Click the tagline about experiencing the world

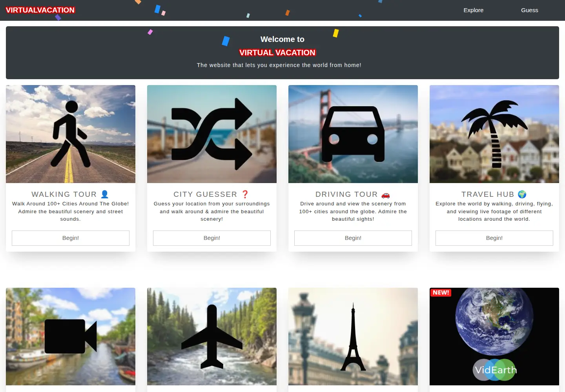point(279,65)
